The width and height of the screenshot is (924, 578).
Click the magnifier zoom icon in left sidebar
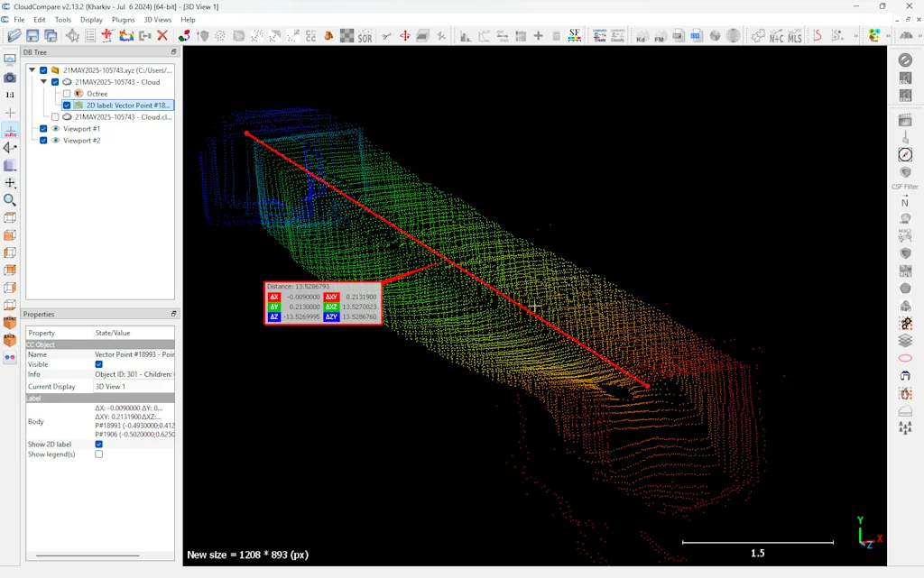click(10, 200)
